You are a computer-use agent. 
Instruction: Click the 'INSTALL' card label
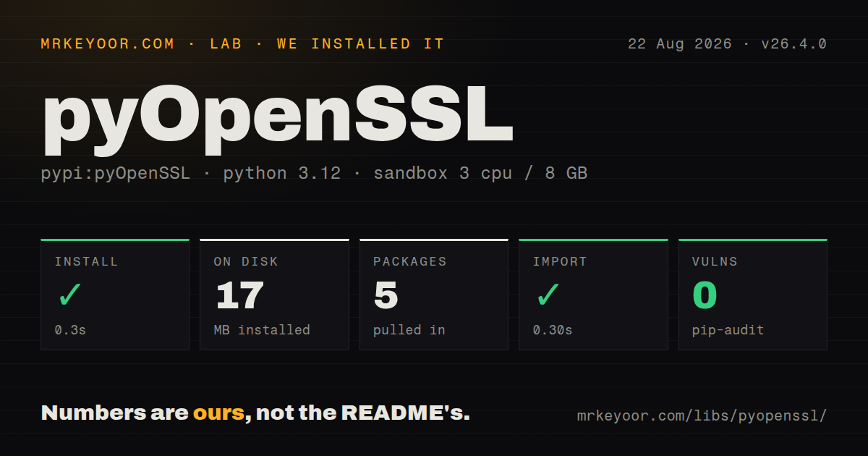click(x=86, y=262)
